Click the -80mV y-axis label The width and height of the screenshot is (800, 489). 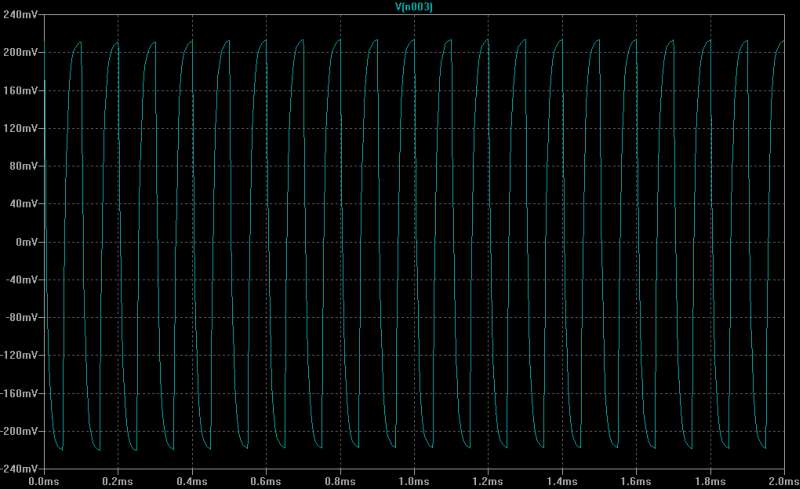tap(21, 317)
